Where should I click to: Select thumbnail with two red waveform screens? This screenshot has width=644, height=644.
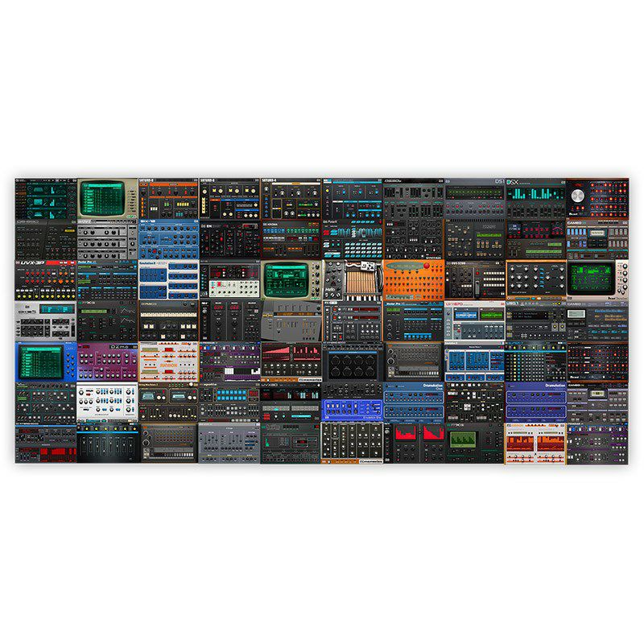(413, 444)
